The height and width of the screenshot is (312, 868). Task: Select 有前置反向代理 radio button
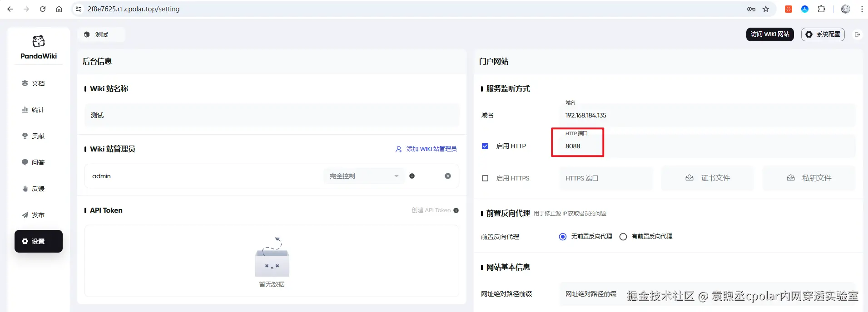click(x=623, y=237)
